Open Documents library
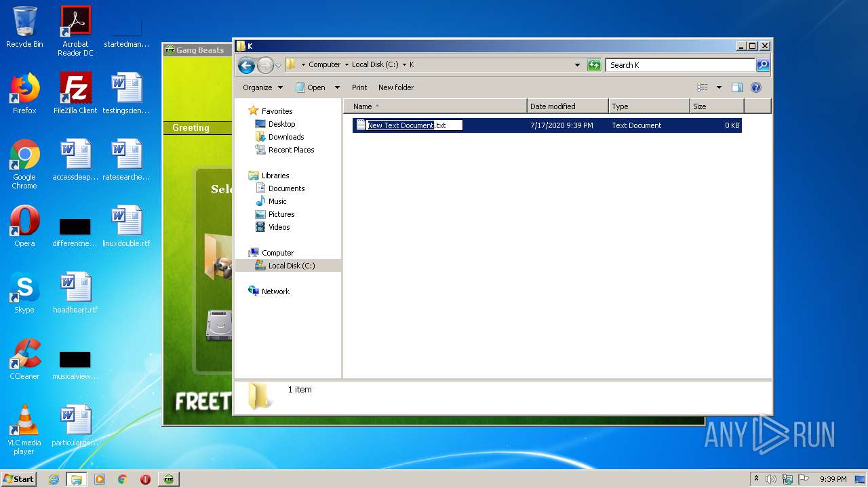This screenshot has height=488, width=868. [280, 188]
